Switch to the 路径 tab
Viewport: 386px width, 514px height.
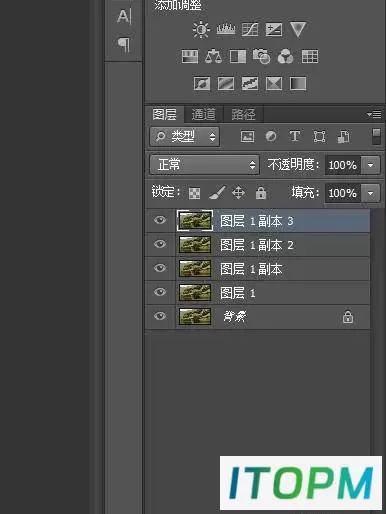[x=243, y=114]
